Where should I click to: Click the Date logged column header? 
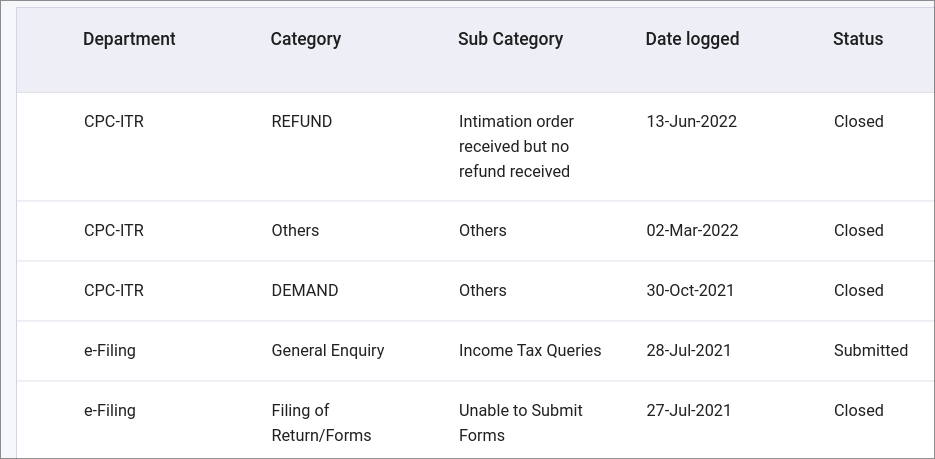point(692,39)
